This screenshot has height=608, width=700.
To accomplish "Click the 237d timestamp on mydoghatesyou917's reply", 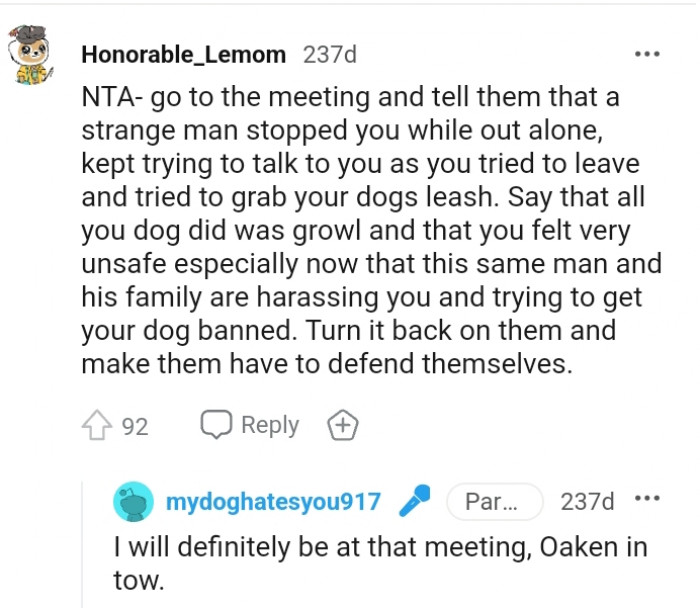I will click(x=588, y=501).
